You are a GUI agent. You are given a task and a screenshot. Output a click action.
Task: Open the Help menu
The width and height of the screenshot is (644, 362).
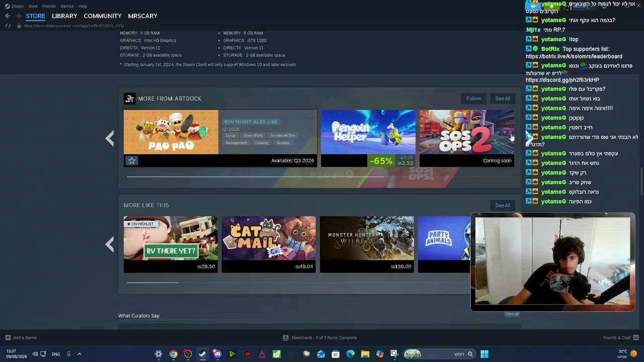tap(83, 6)
